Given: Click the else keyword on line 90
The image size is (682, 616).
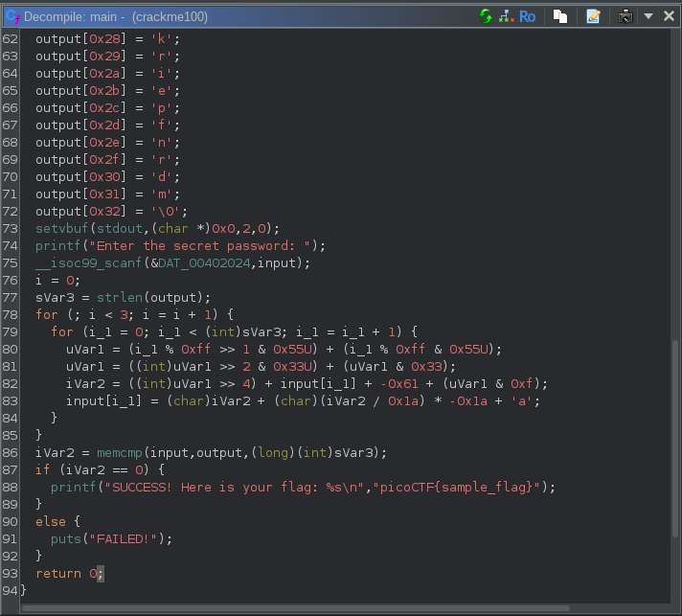Looking at the screenshot, I should tap(51, 521).
